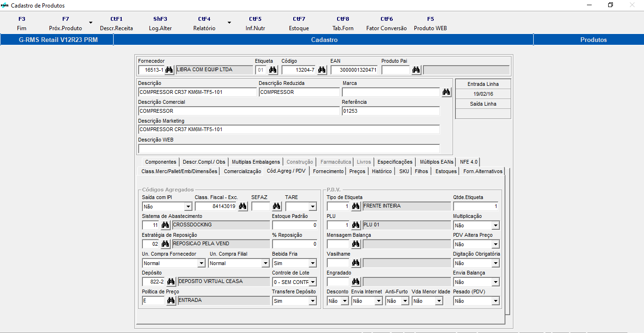Open Produto Pai lookup binoculars
The width and height of the screenshot is (644, 333).
416,70
